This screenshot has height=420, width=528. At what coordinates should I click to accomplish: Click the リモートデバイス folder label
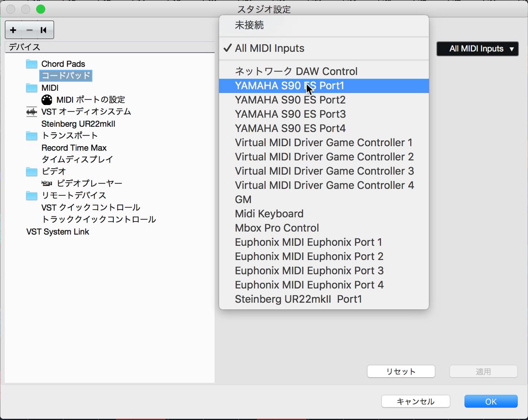(x=74, y=195)
